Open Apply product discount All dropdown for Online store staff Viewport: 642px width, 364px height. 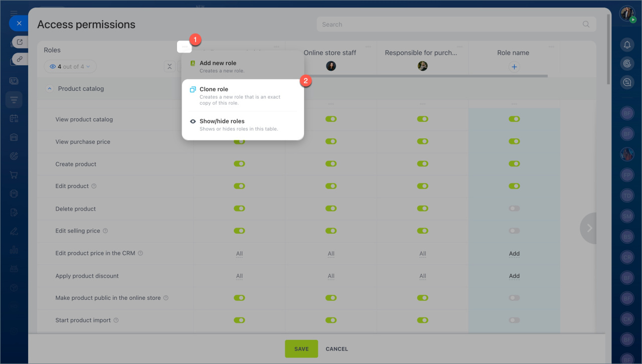click(331, 276)
